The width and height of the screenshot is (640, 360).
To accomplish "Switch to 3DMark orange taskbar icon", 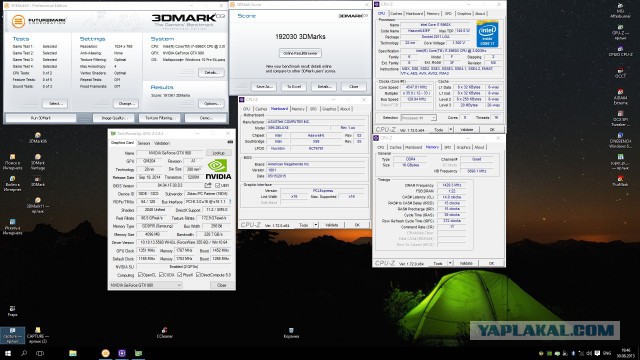I will (105, 353).
